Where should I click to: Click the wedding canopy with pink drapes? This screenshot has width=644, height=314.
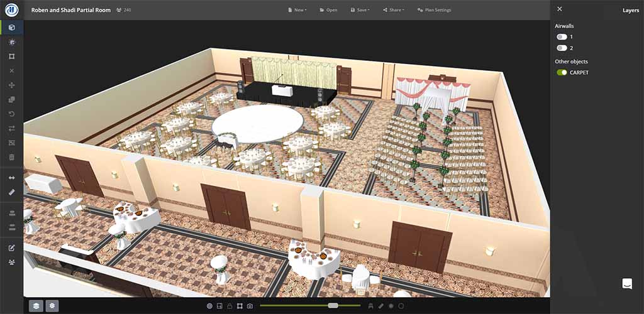pyautogui.click(x=433, y=97)
